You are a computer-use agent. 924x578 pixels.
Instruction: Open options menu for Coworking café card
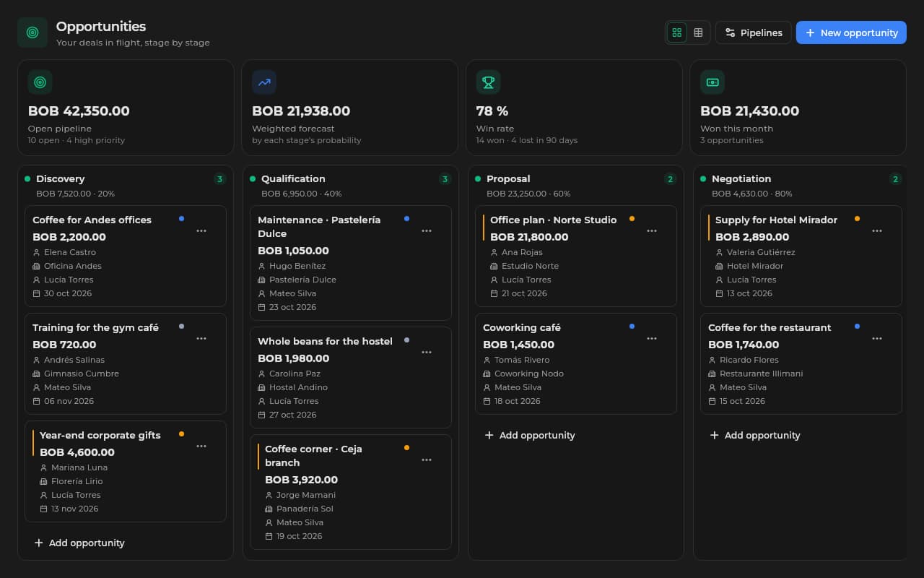click(652, 339)
